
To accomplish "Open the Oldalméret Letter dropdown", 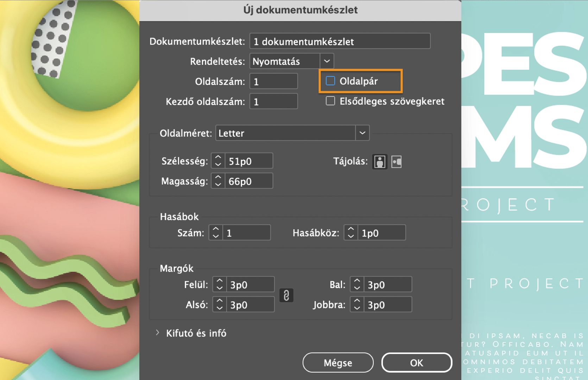I will [x=362, y=133].
